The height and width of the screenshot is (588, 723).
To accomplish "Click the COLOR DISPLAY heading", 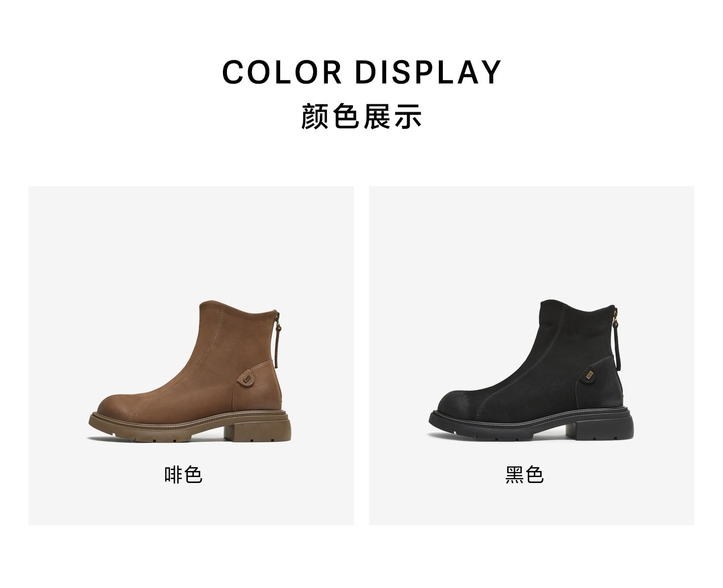I will [361, 72].
